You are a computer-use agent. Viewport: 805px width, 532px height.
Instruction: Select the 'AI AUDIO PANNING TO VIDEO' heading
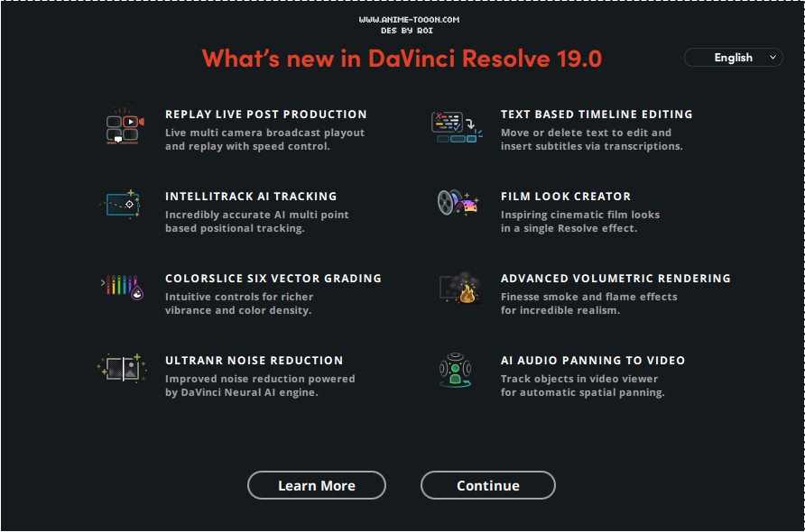pyautogui.click(x=593, y=361)
